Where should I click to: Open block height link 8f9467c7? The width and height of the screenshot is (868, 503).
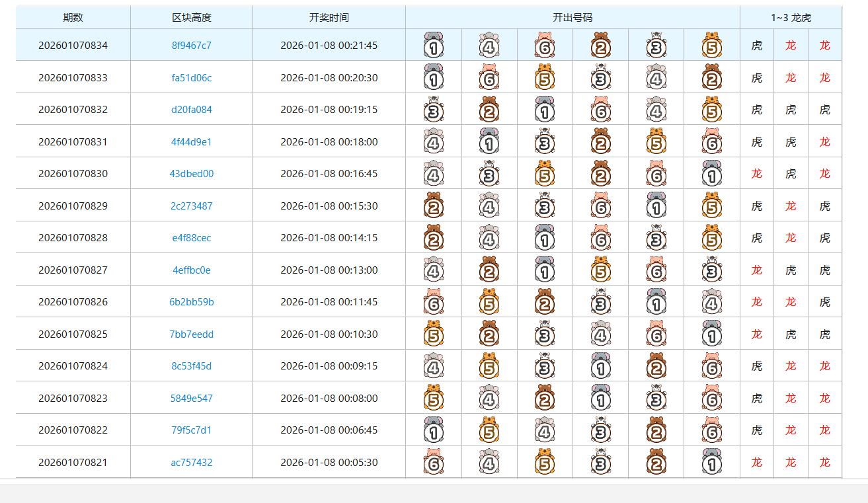(x=191, y=46)
